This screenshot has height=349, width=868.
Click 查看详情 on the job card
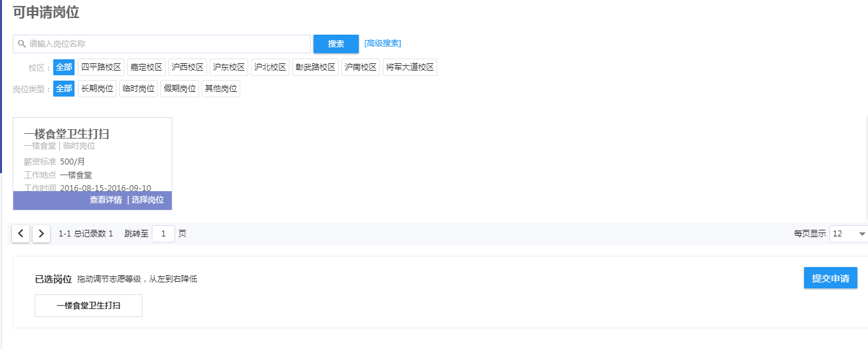pyautogui.click(x=106, y=200)
